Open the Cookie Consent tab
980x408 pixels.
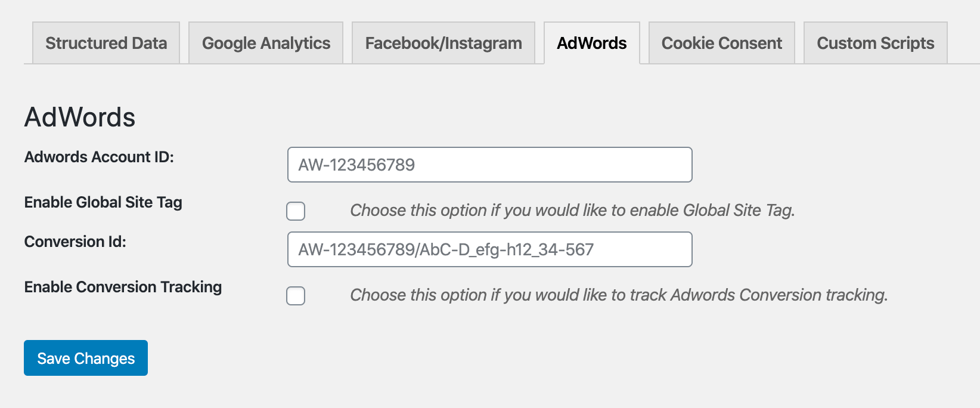click(x=722, y=43)
